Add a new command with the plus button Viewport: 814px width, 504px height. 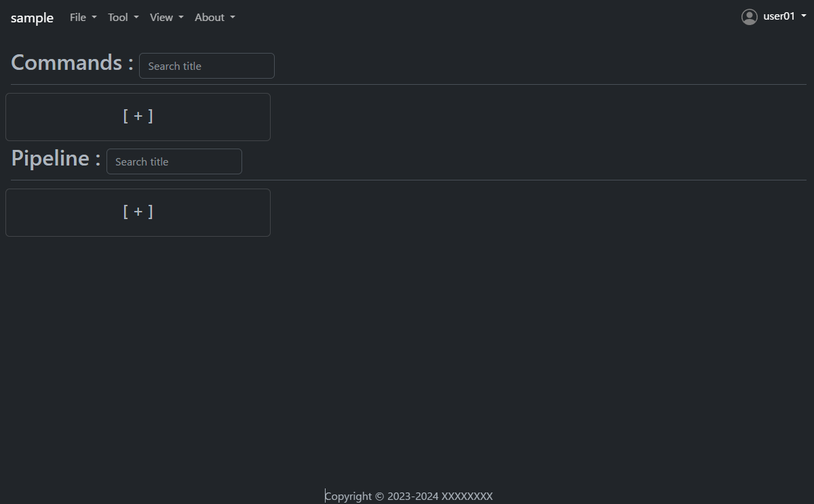click(138, 115)
